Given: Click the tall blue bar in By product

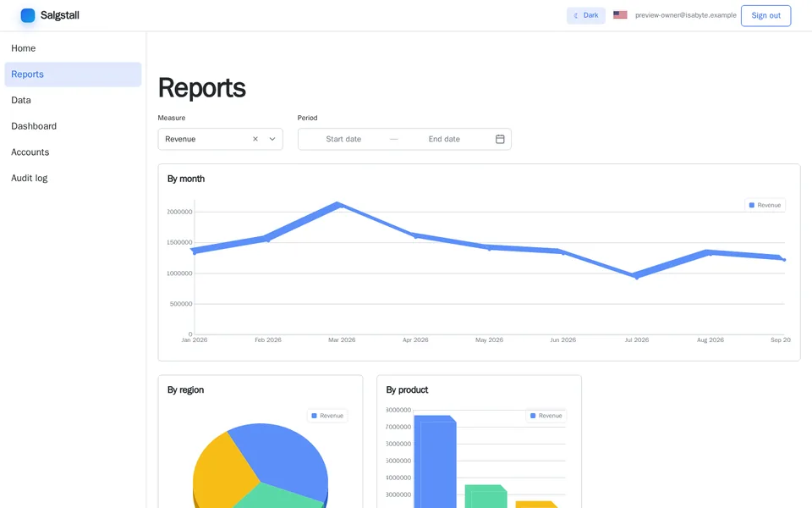Looking at the screenshot, I should 435,462.
